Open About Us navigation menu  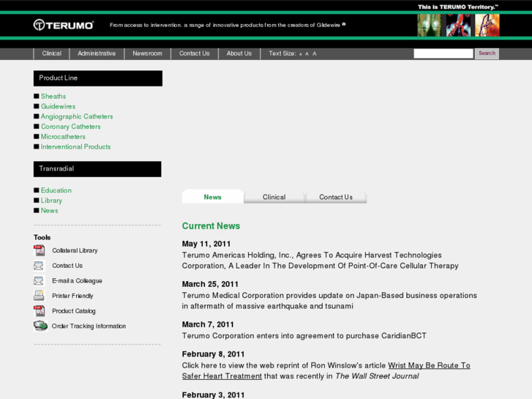239,53
